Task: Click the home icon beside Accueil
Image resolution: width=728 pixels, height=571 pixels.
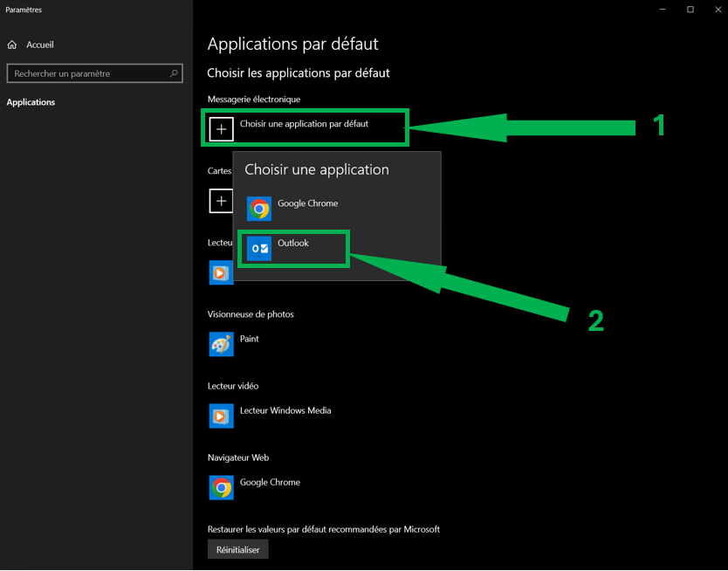Action: 12,45
